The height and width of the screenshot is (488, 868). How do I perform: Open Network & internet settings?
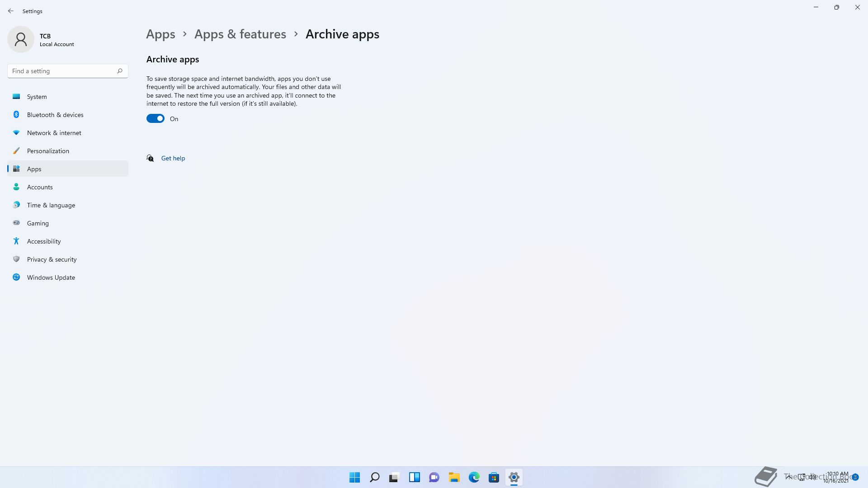54,133
